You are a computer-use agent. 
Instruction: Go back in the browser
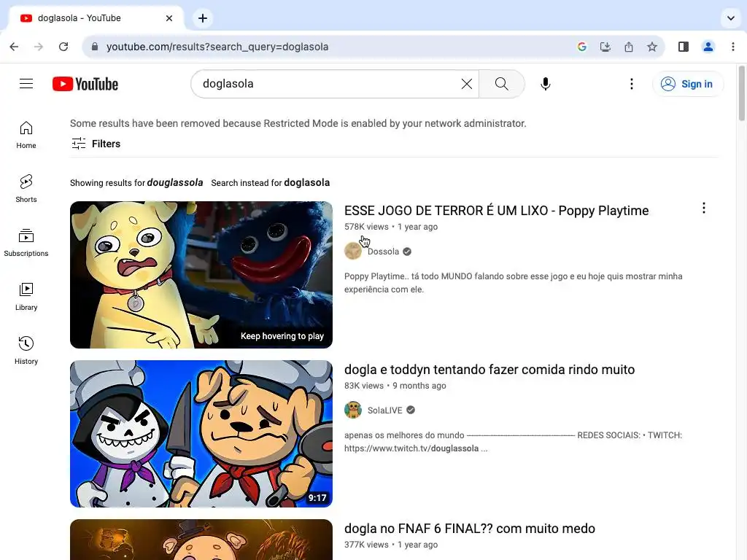[15, 47]
